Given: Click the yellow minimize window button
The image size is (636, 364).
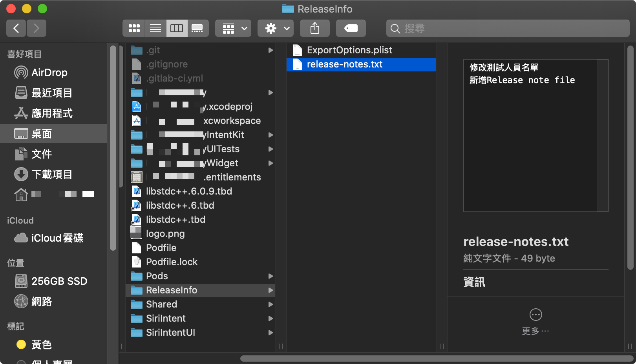Looking at the screenshot, I should [27, 9].
